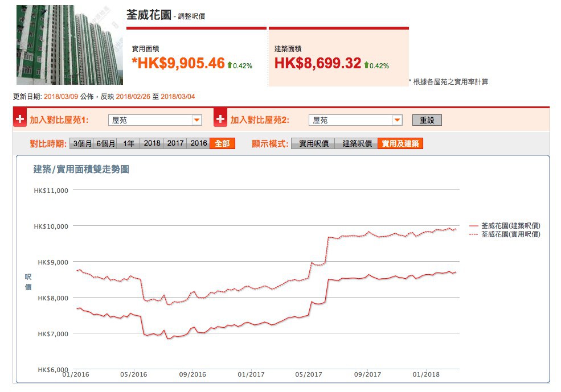Click the green up arrow beside HK$9,905.46

pyautogui.click(x=230, y=65)
